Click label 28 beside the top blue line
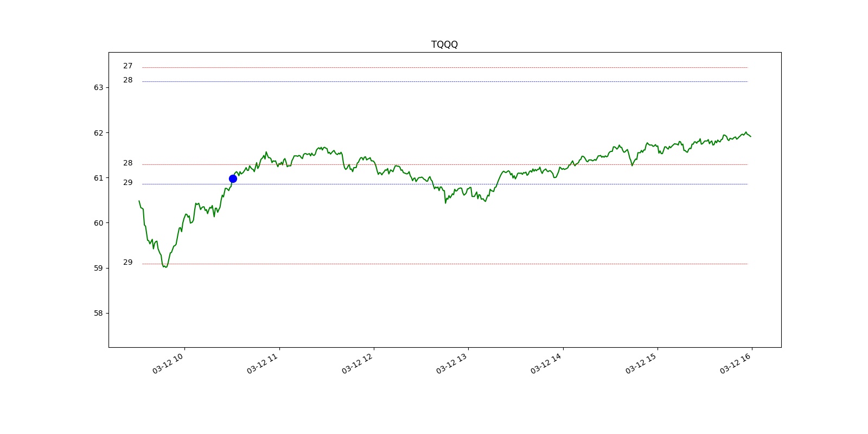This screenshot has height=434, width=868. [x=127, y=80]
